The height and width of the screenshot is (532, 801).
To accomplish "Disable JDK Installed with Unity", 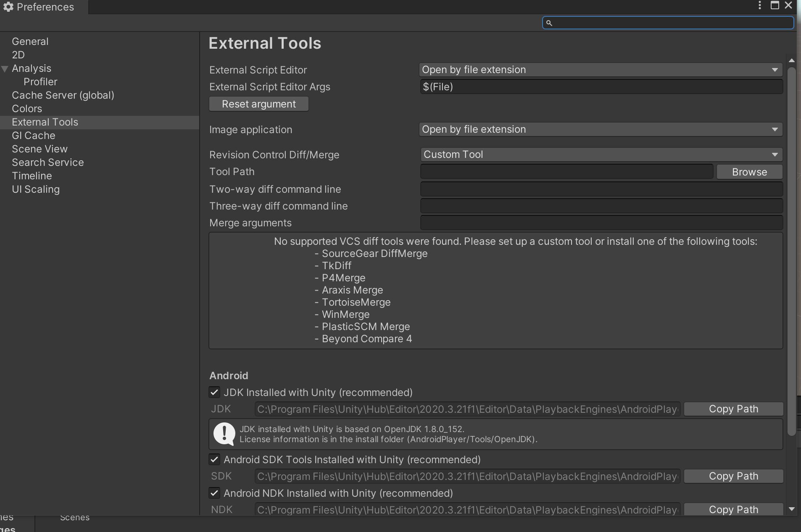I will [215, 392].
